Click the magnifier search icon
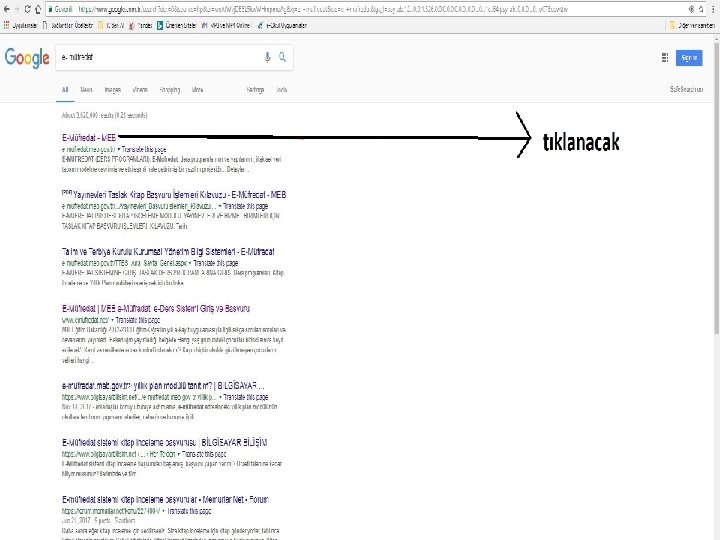 282,57
